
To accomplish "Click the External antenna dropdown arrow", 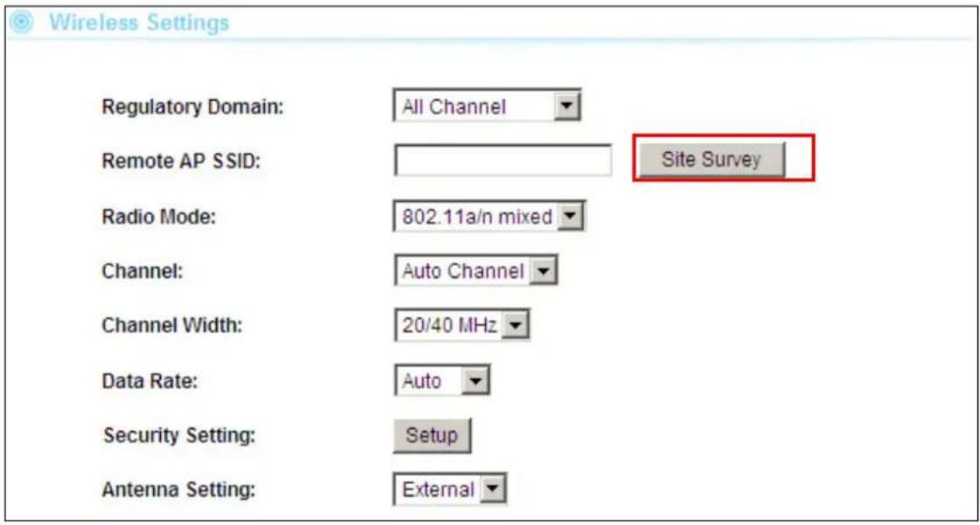I will (x=495, y=489).
